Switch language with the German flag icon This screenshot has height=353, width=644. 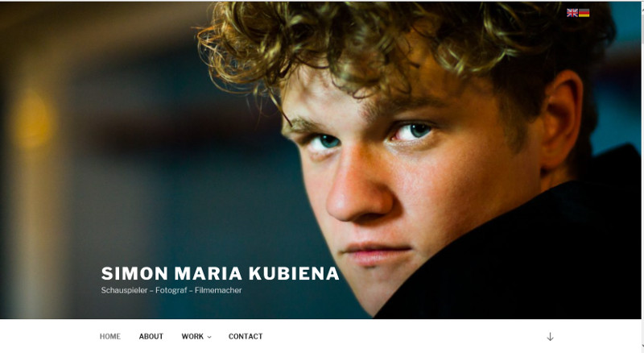click(584, 13)
